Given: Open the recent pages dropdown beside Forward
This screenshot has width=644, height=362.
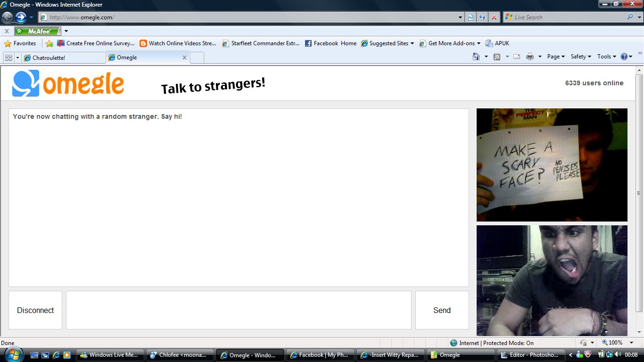Looking at the screenshot, I should (x=31, y=17).
